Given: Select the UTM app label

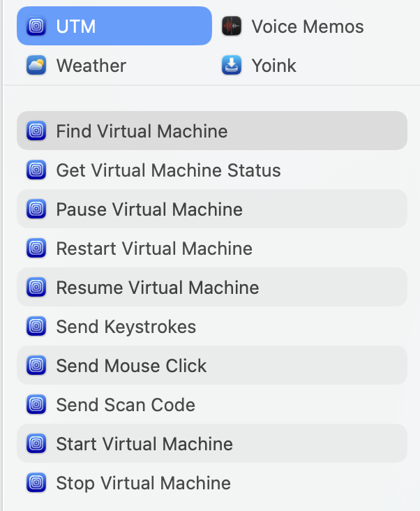Looking at the screenshot, I should coord(76,27).
